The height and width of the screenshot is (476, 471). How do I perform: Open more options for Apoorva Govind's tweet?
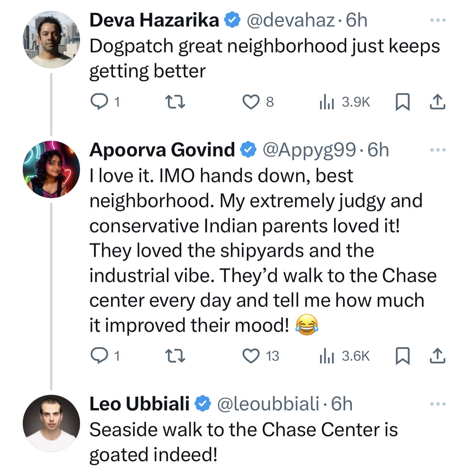(438, 150)
